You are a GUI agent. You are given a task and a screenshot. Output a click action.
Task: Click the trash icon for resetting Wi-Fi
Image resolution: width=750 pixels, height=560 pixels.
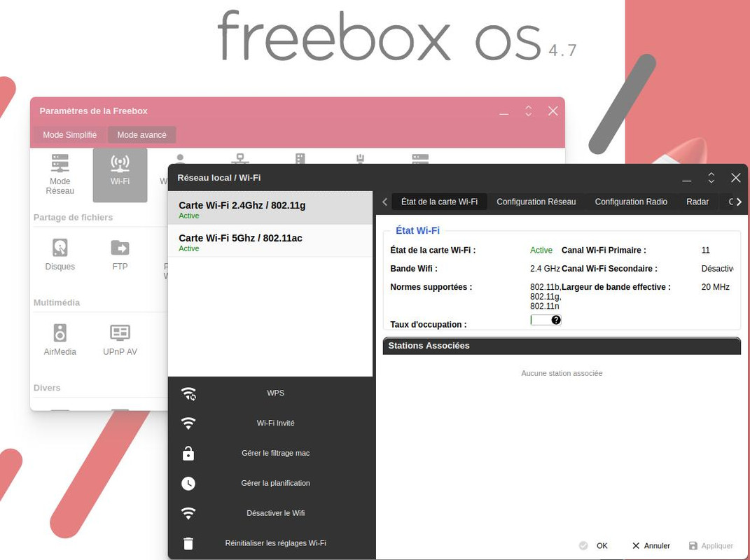(188, 543)
